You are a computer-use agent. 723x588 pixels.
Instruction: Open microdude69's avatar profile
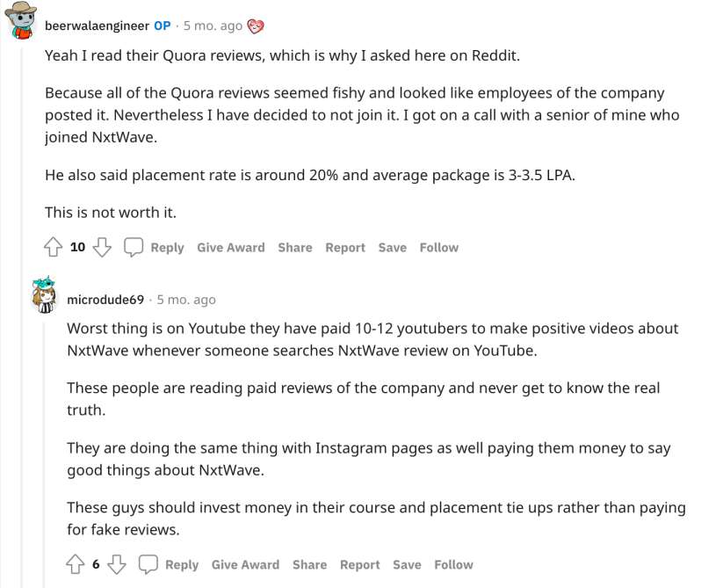[46, 297]
